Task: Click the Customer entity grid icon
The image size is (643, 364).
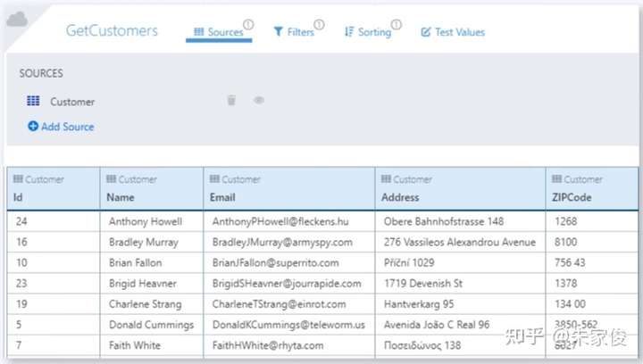Action: coord(33,102)
